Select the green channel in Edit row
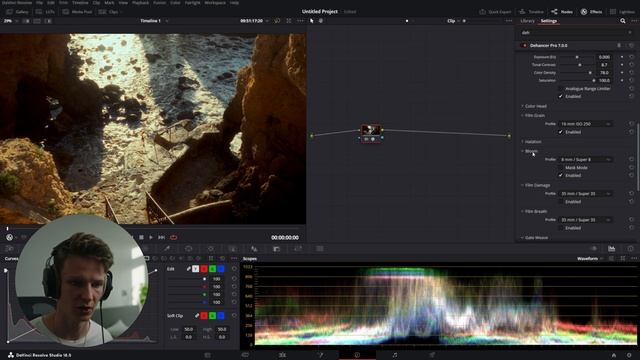 [212, 269]
